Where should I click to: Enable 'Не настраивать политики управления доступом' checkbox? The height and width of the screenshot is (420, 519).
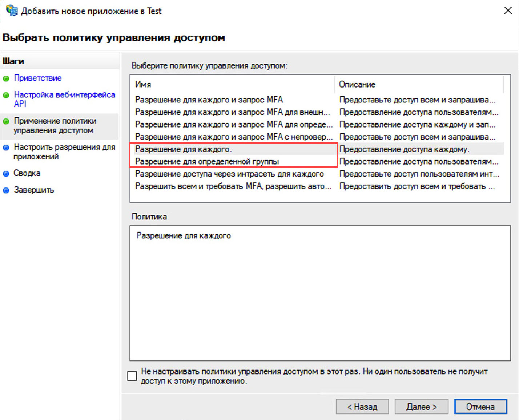132,376
